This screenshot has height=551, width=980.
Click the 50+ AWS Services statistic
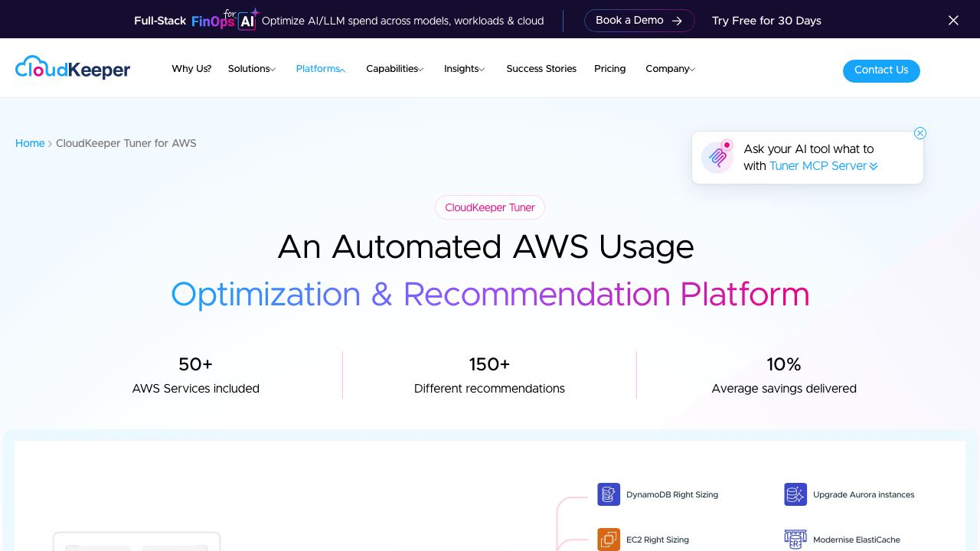[x=196, y=375]
